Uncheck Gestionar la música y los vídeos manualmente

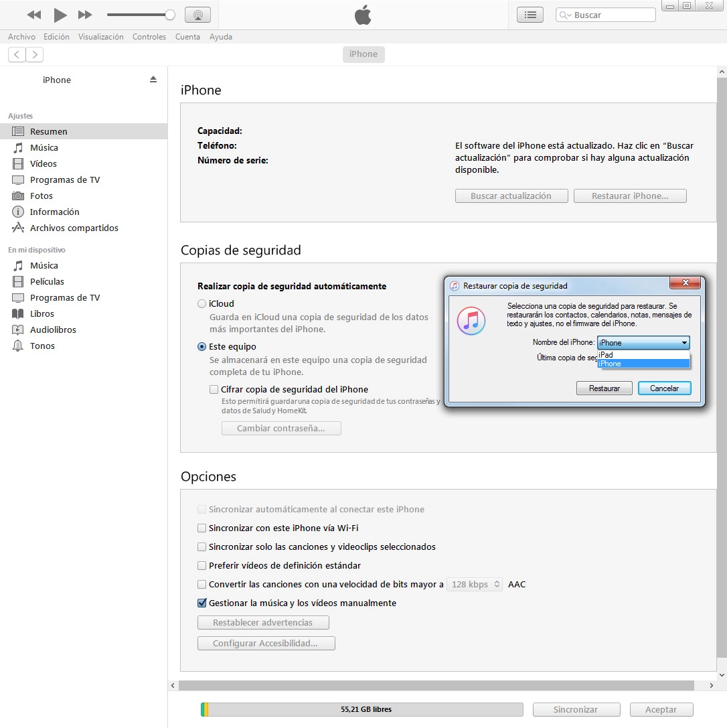pos(202,603)
